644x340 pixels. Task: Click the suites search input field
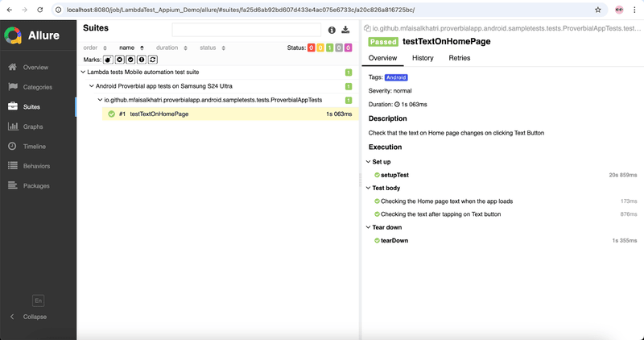click(x=246, y=30)
